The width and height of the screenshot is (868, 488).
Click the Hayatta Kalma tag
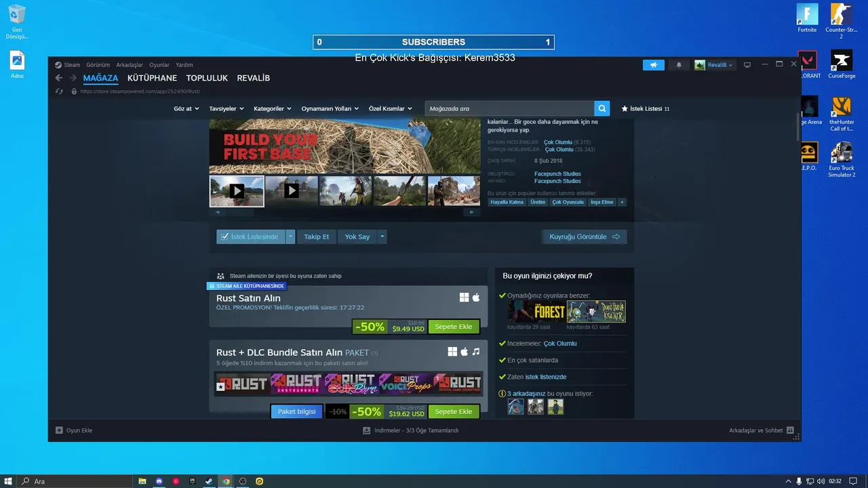[507, 202]
